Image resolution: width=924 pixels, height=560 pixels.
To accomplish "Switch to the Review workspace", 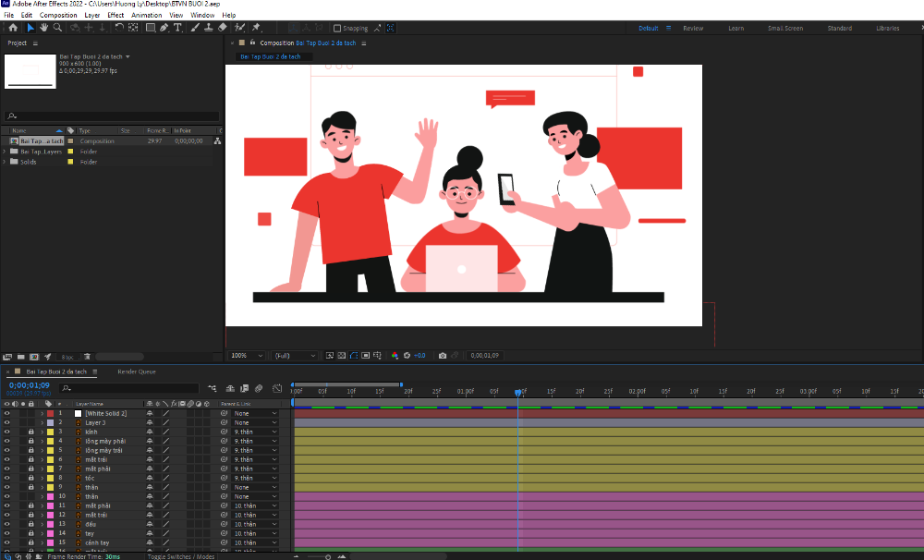I will (x=693, y=29).
